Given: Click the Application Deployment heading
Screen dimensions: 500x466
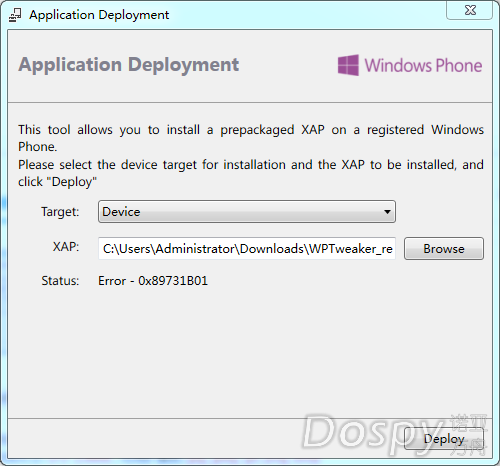Looking at the screenshot, I should point(129,65).
